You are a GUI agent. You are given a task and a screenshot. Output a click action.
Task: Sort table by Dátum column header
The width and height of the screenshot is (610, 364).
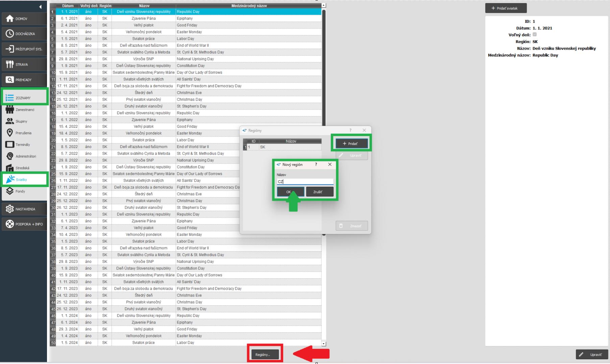pos(68,6)
